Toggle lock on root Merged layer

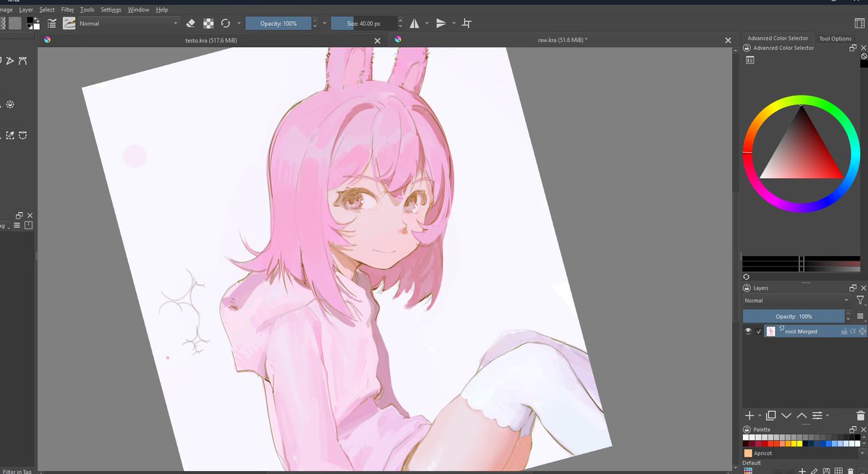(844, 331)
